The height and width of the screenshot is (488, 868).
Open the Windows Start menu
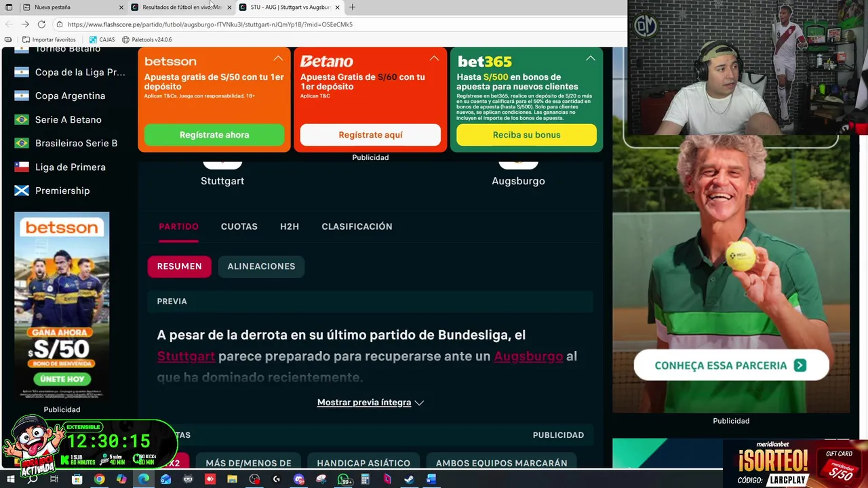click(x=11, y=479)
